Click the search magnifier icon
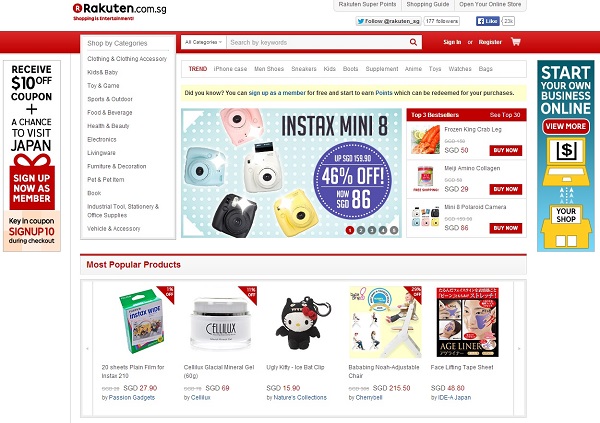The width and height of the screenshot is (600, 423). (x=413, y=42)
